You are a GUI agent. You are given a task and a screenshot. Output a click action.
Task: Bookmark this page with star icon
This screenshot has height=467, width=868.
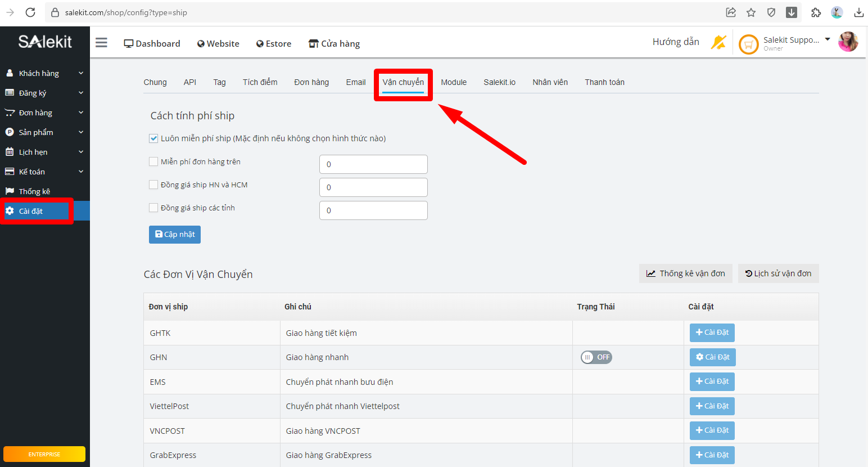coord(751,12)
